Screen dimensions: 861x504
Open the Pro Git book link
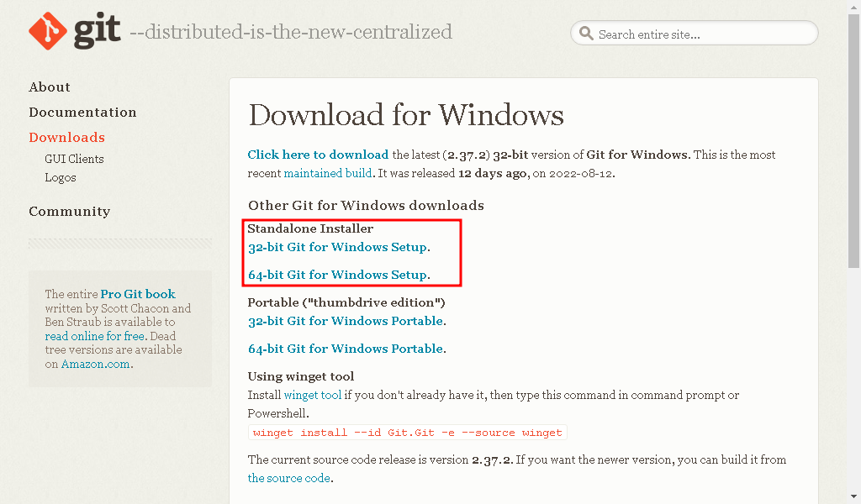pos(138,294)
